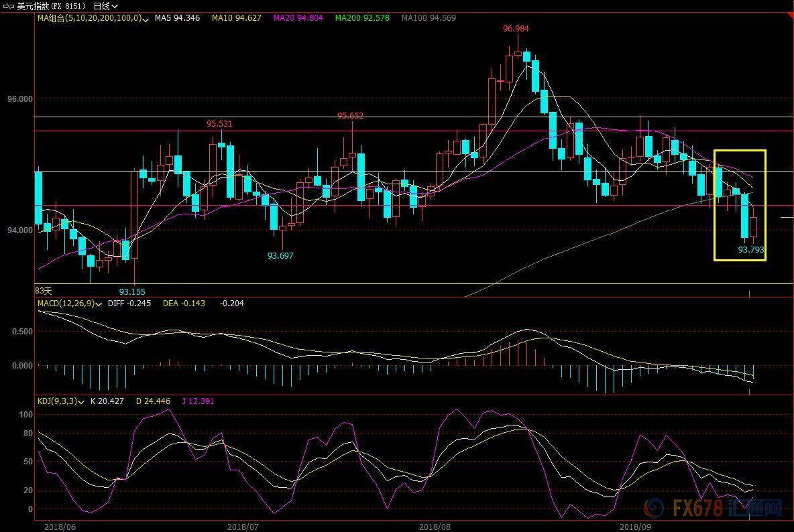Viewport: 794px width, 532px height.
Task: Click the 95.652 peak price label
Action: pyautogui.click(x=351, y=116)
